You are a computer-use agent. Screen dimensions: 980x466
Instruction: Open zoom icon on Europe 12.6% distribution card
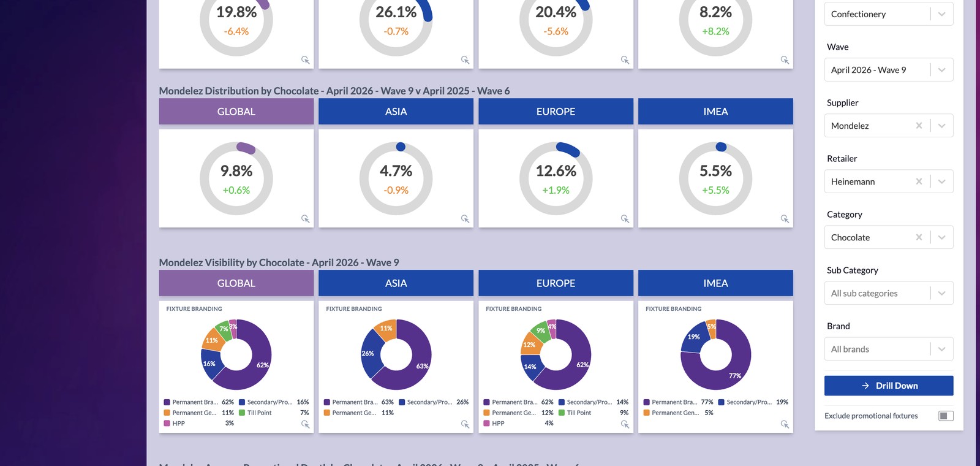(x=625, y=219)
